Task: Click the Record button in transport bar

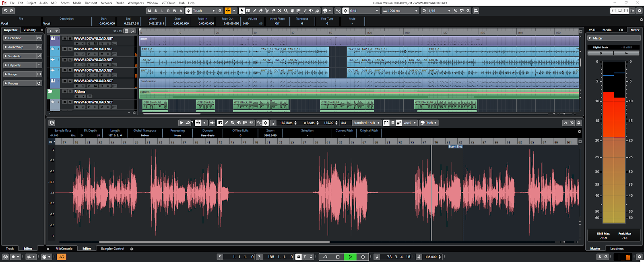Action: pos(363,257)
